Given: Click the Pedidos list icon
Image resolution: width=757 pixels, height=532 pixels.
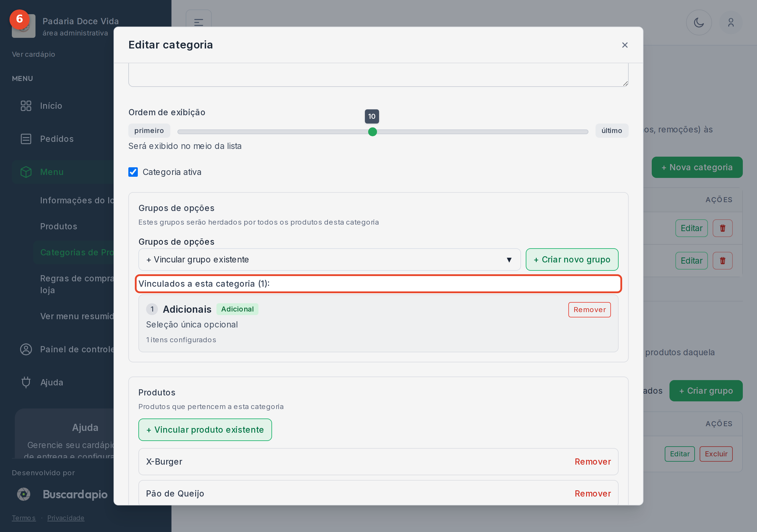Looking at the screenshot, I should (x=26, y=139).
